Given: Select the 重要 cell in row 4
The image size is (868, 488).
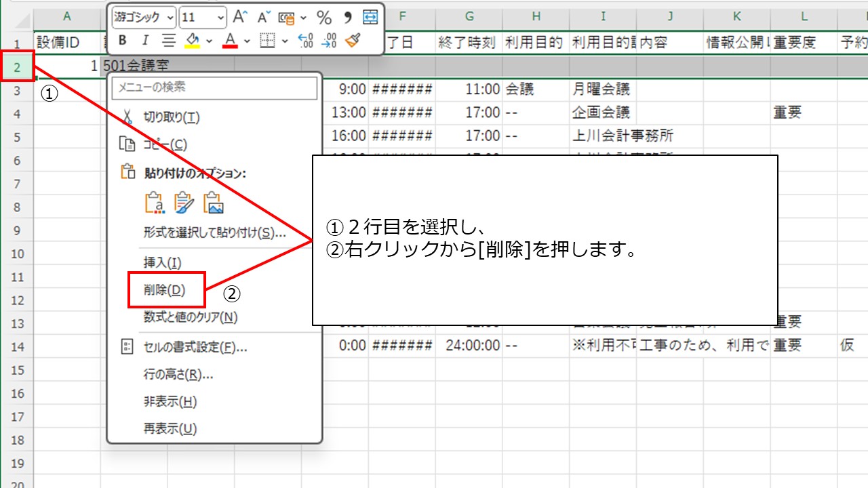Looking at the screenshot, I should click(x=804, y=113).
